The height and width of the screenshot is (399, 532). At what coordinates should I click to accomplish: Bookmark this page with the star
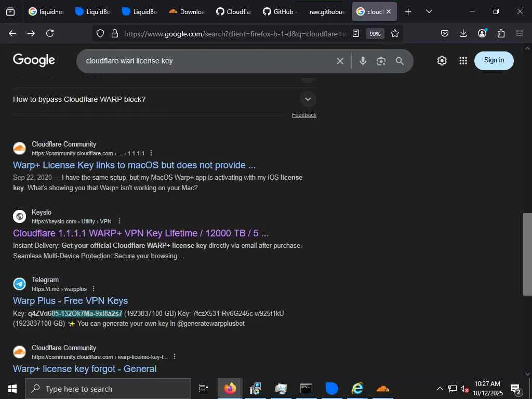pyautogui.click(x=395, y=33)
